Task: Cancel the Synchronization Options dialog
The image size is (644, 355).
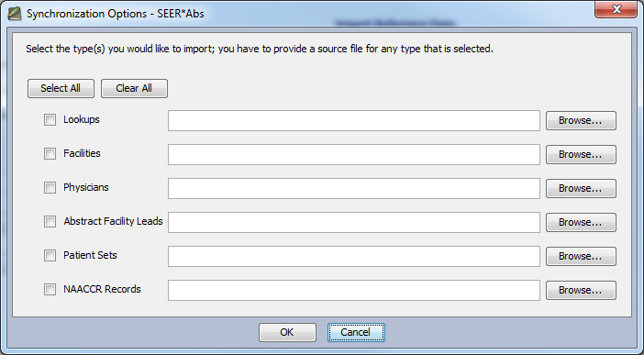Action: [x=356, y=332]
